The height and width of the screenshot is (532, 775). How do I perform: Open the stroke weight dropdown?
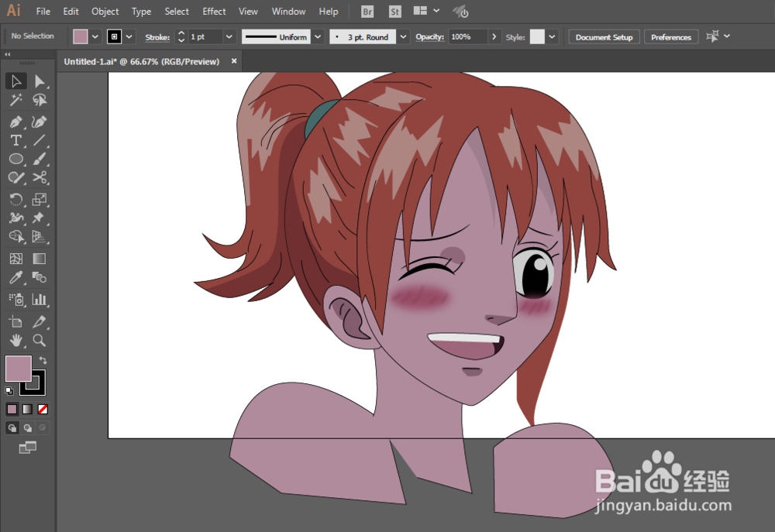pyautogui.click(x=229, y=36)
